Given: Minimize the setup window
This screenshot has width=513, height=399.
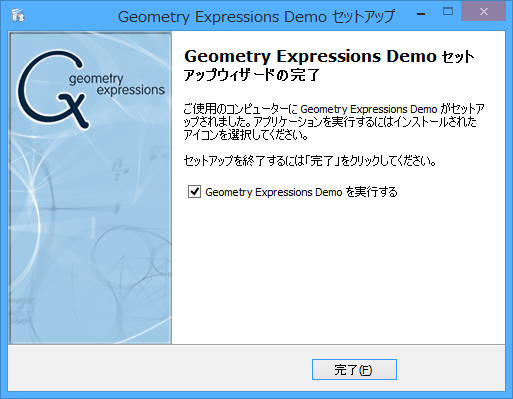Looking at the screenshot, I should pyautogui.click(x=421, y=13).
